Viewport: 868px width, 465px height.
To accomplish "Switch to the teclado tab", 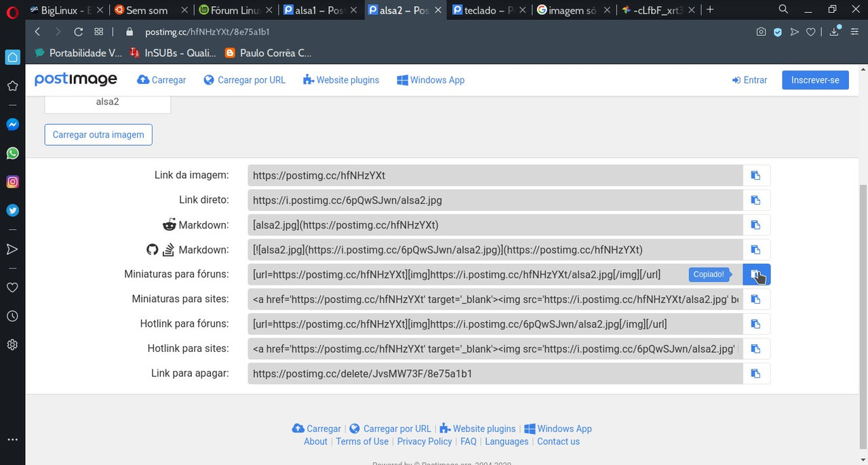I will (490, 10).
